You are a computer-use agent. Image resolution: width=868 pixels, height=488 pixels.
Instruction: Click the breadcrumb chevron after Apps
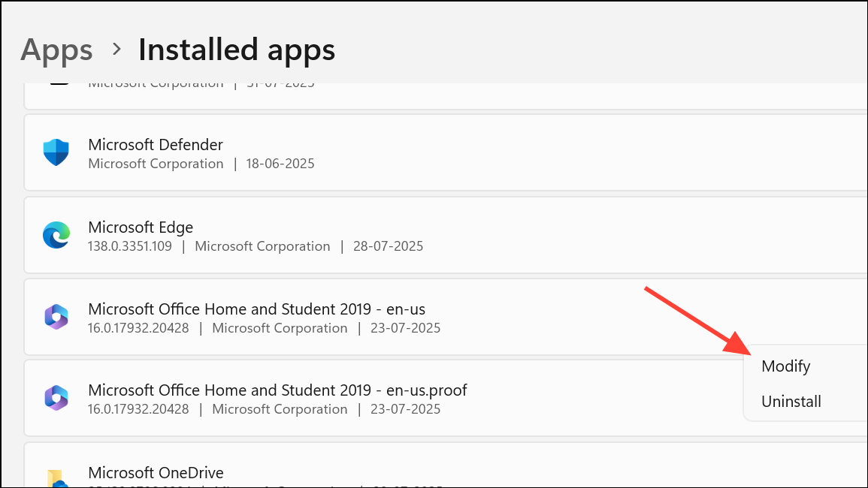[116, 50]
